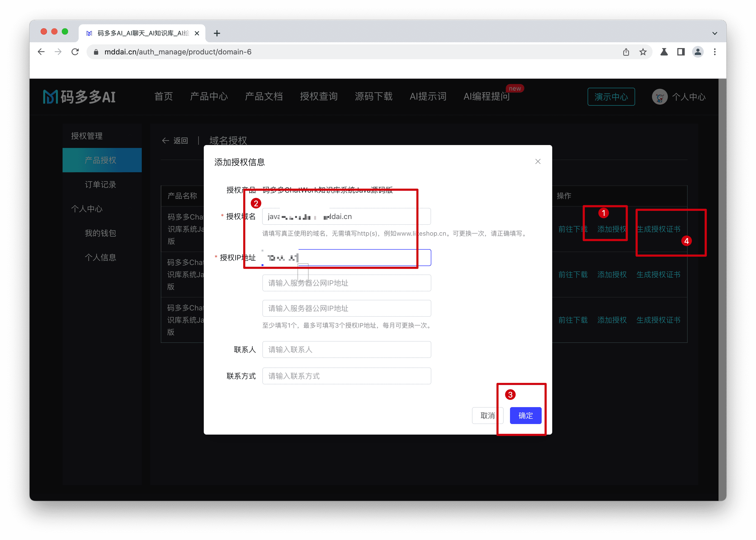Click the 确定 button
The width and height of the screenshot is (756, 540).
pyautogui.click(x=526, y=416)
